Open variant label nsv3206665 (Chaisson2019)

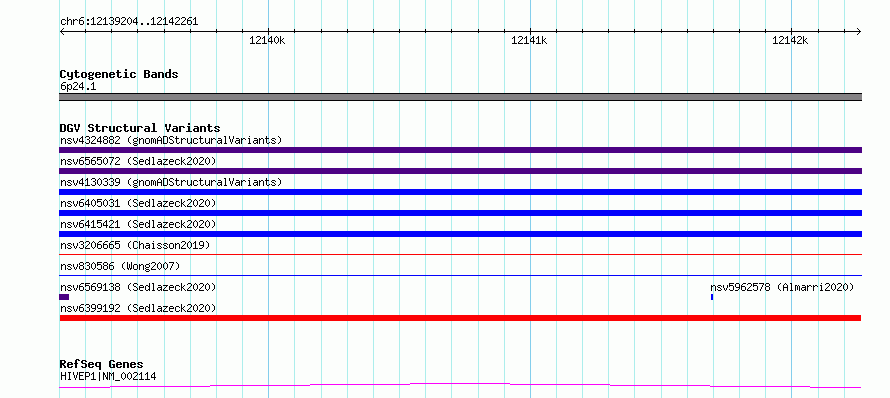[135, 245]
